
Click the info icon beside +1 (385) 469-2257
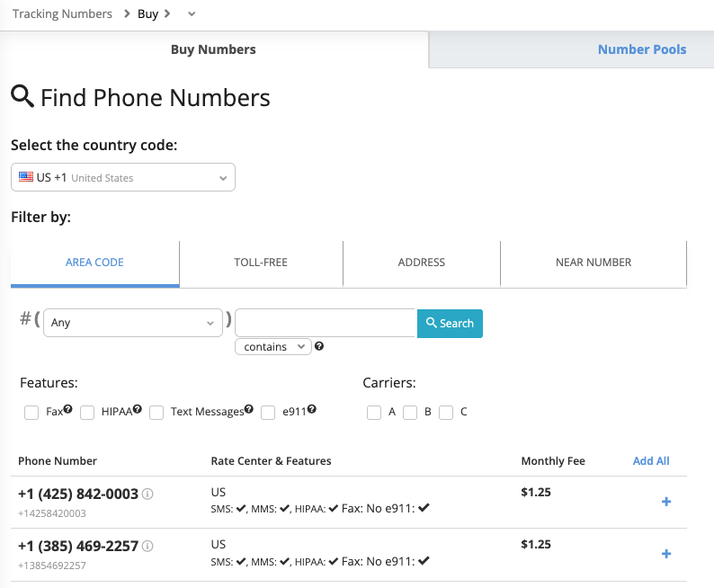coord(147,546)
